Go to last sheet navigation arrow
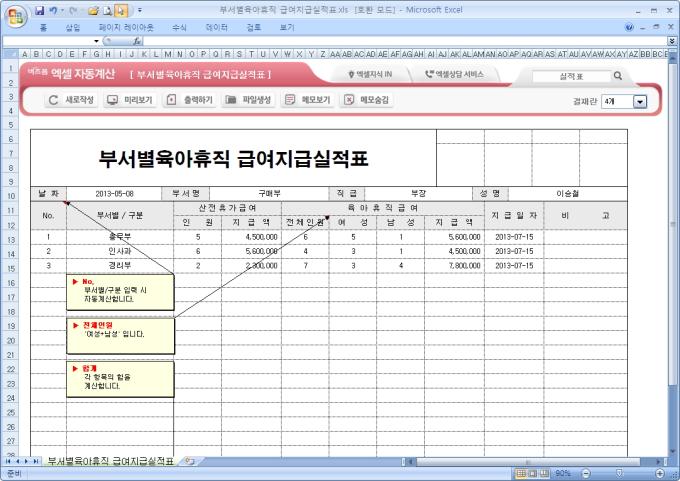The image size is (680, 481). point(36,461)
